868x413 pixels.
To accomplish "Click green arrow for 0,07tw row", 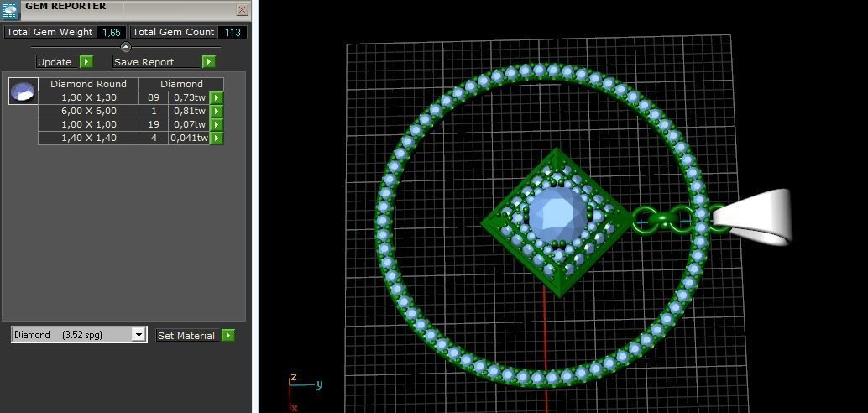I will 217,124.
